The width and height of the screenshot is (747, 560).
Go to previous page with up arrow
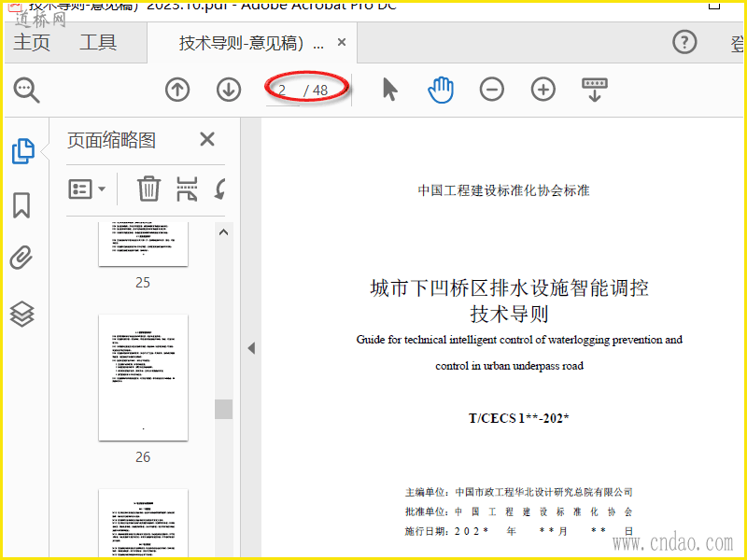177,90
